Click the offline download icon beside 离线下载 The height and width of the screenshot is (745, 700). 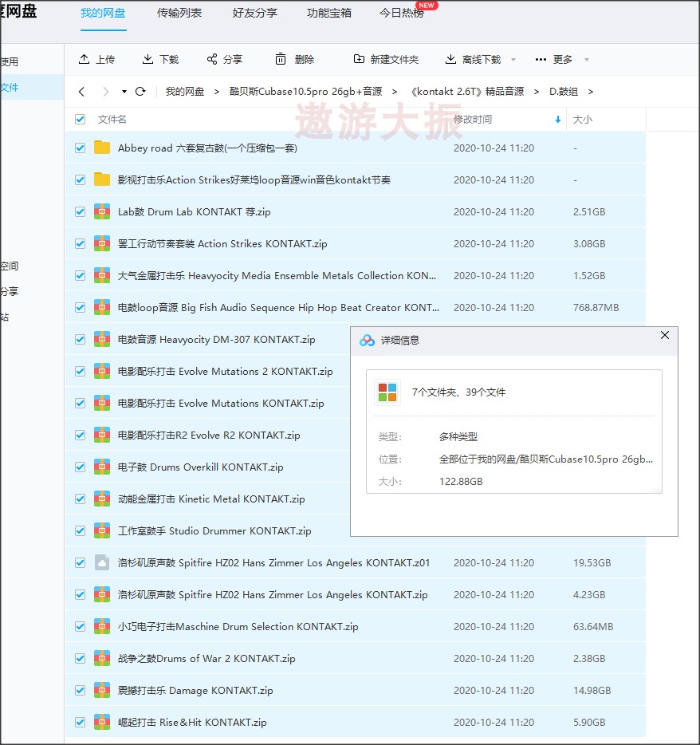pyautogui.click(x=450, y=59)
